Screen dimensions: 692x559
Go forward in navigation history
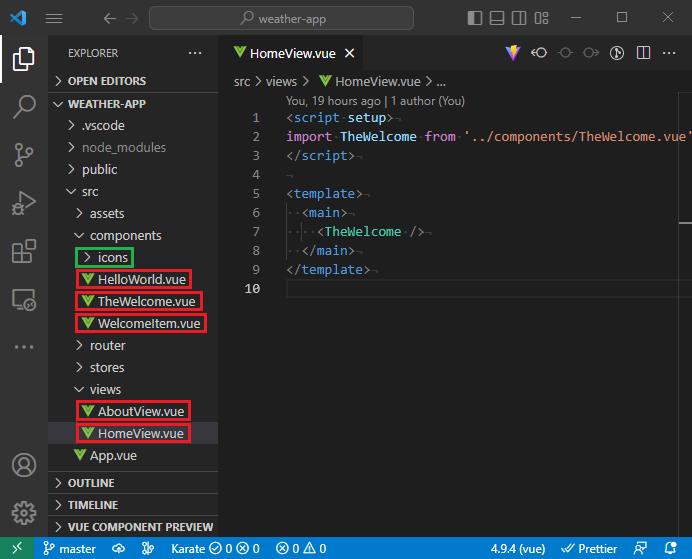132,19
